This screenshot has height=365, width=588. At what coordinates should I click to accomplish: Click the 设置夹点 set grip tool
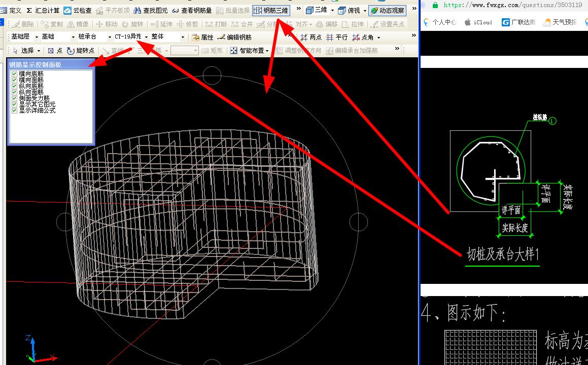[388, 24]
